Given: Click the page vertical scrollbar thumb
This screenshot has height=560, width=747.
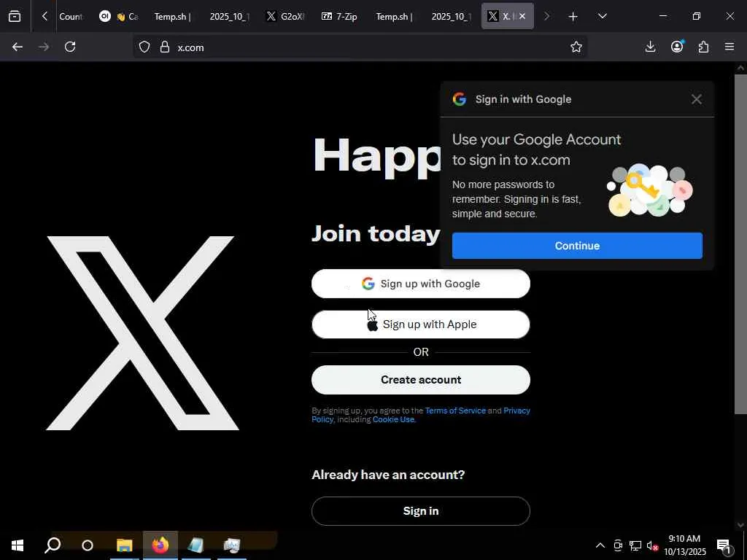Looking at the screenshot, I should (740, 243).
